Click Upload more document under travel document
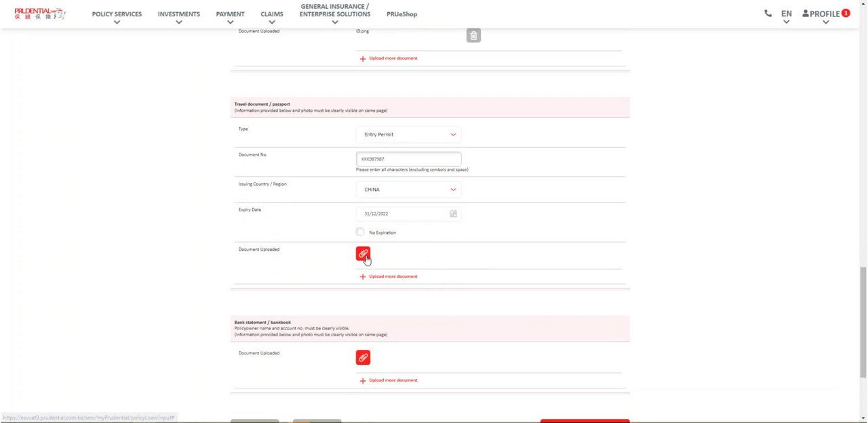The image size is (868, 423). click(x=389, y=277)
